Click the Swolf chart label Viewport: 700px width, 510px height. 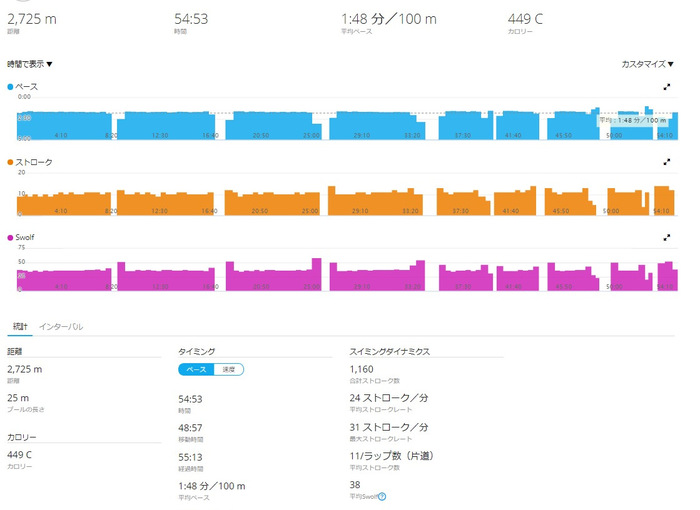pyautogui.click(x=25, y=237)
